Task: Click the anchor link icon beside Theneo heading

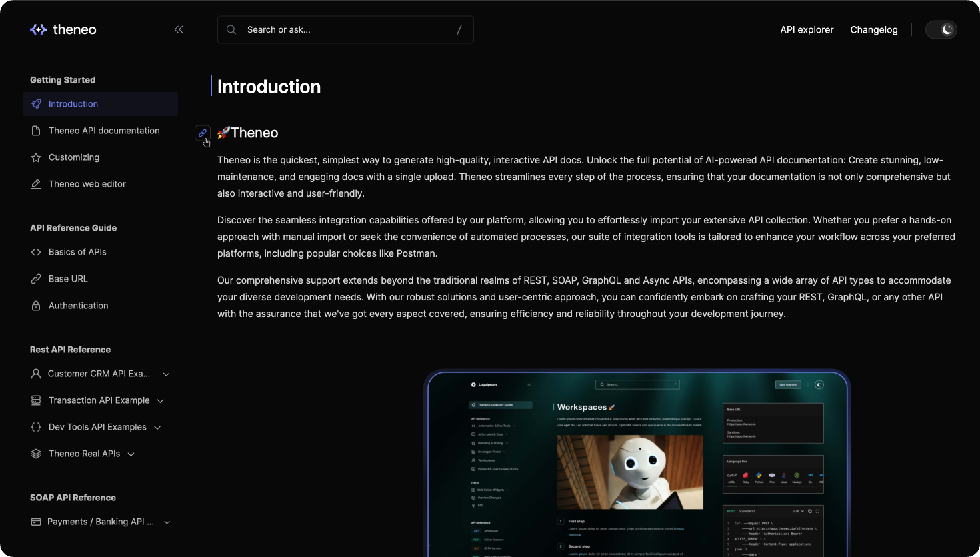Action: [x=203, y=133]
